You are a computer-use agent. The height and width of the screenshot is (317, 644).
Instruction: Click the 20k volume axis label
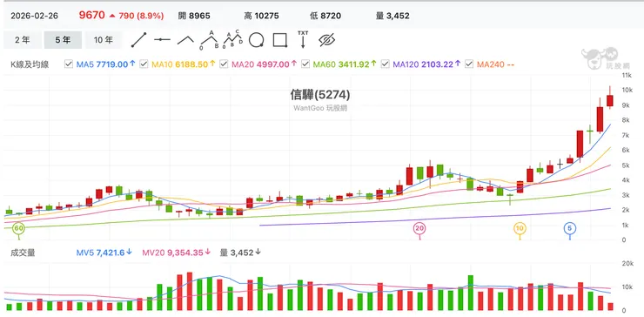tap(627, 263)
